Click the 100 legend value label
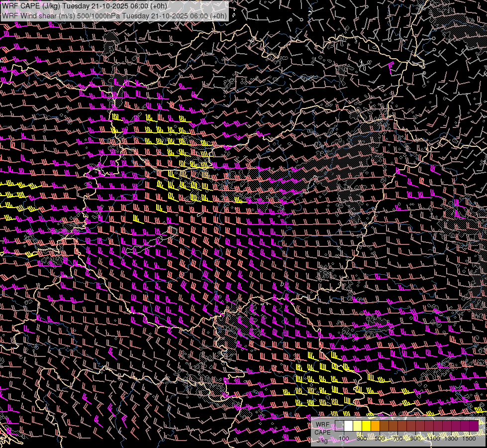Viewport: 487px width, 448px height. click(344, 439)
